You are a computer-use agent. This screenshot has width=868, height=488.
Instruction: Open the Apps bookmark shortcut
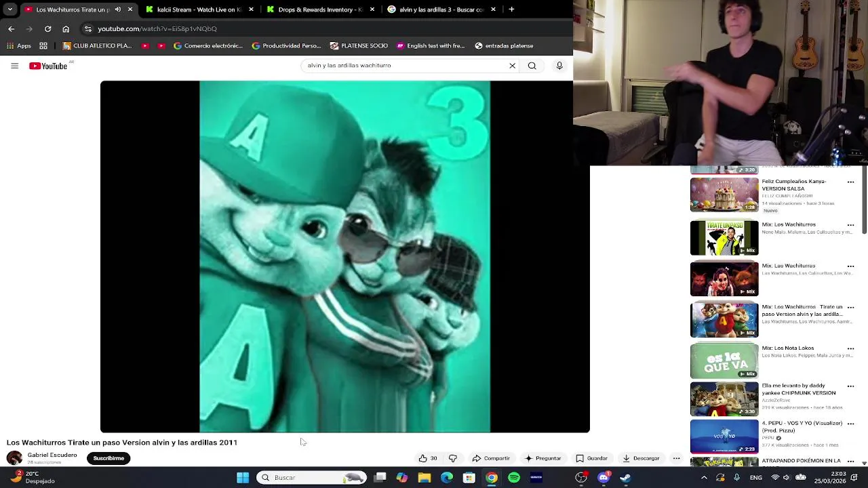[x=19, y=45]
